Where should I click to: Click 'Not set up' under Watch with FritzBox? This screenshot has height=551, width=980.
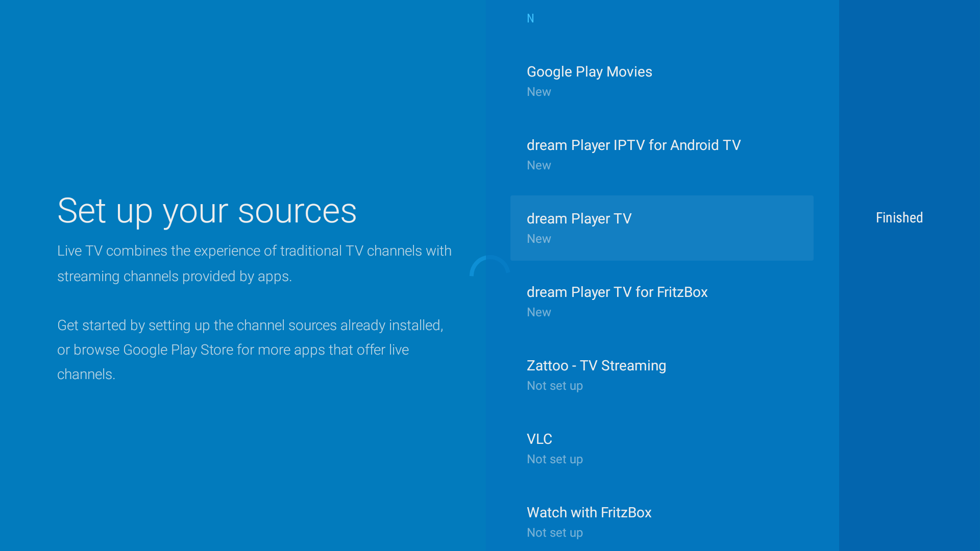pyautogui.click(x=555, y=533)
